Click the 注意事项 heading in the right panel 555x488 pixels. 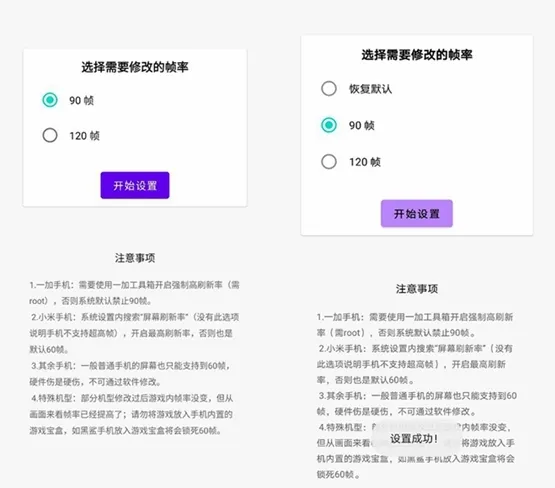(x=417, y=289)
